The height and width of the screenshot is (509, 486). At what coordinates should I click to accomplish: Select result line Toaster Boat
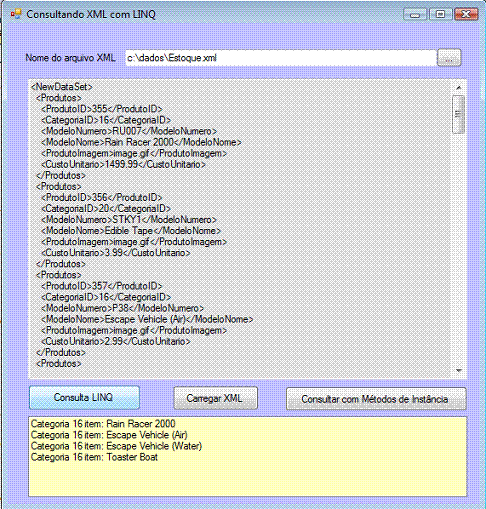pyautogui.click(x=94, y=457)
